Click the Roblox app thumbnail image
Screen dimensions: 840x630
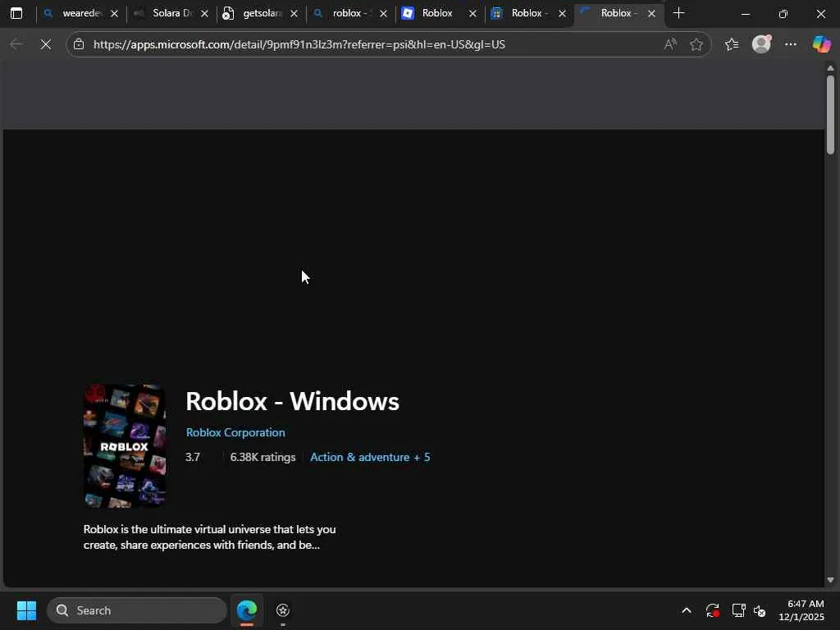click(125, 445)
